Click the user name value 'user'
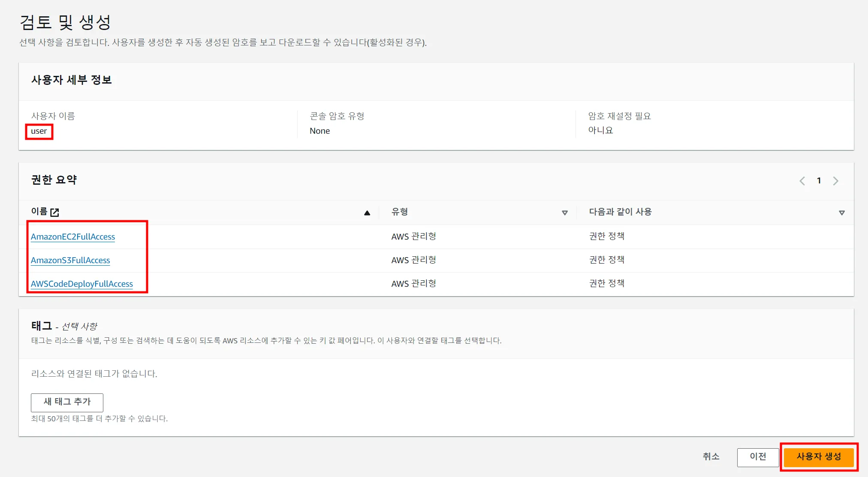 coord(39,131)
